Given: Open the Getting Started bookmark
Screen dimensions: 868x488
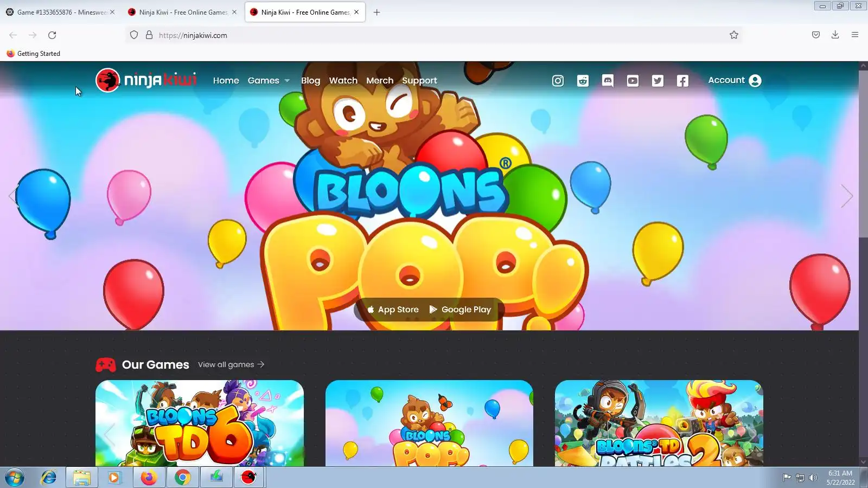Looking at the screenshot, I should tap(33, 54).
